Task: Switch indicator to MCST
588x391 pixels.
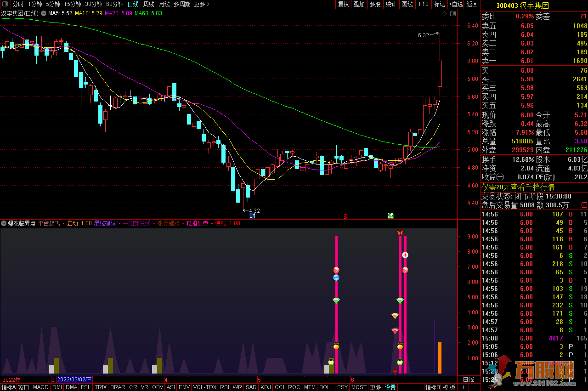Action: coord(359,387)
